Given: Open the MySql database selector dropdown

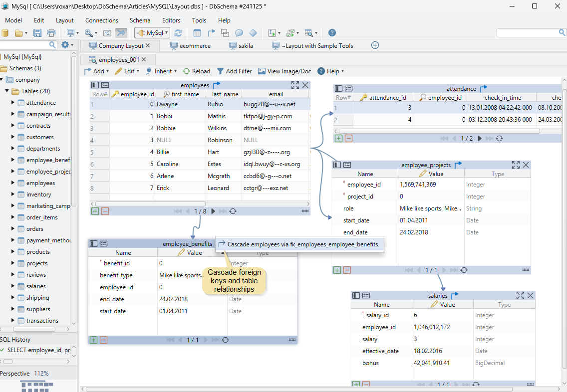Looking at the screenshot, I should coord(152,33).
